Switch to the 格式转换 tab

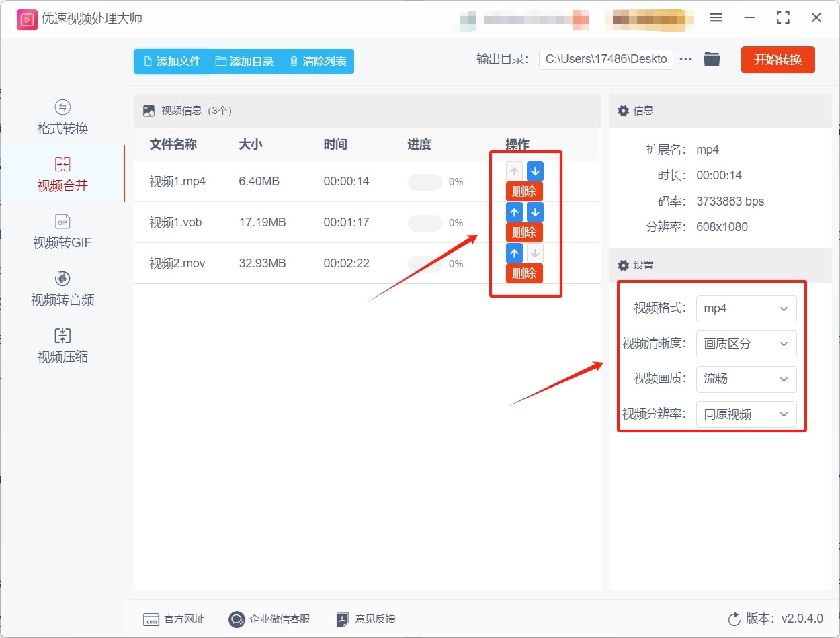(62, 118)
